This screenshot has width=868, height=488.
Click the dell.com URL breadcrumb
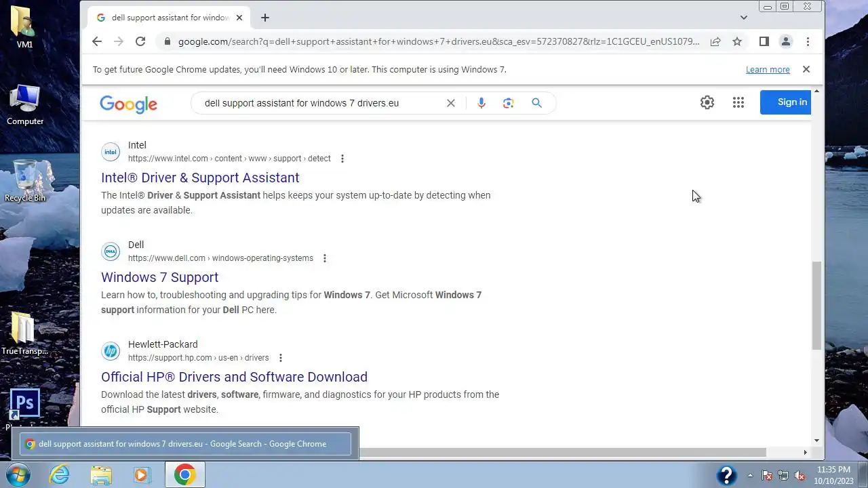[220, 258]
